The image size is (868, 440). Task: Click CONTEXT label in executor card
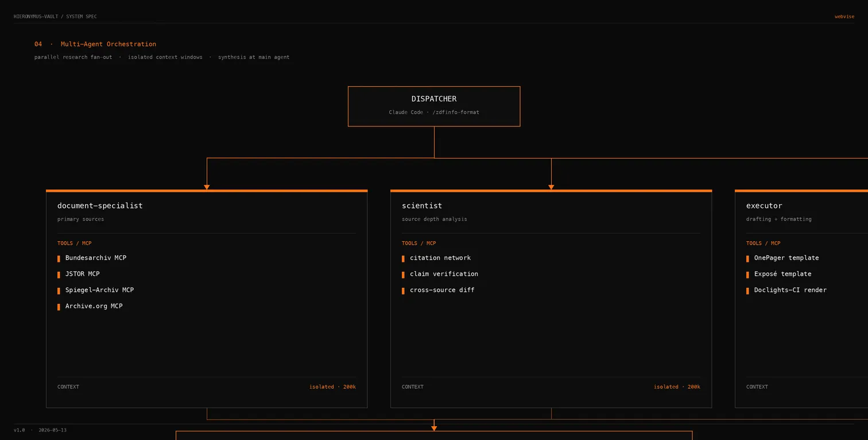click(x=757, y=387)
